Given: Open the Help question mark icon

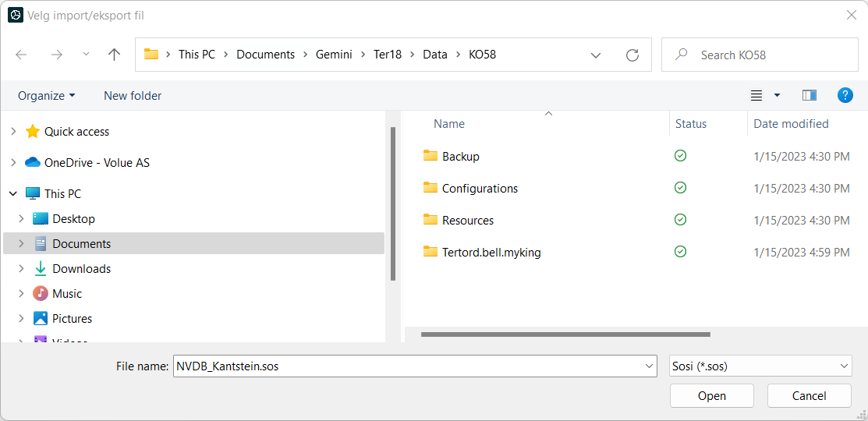Looking at the screenshot, I should 845,95.
